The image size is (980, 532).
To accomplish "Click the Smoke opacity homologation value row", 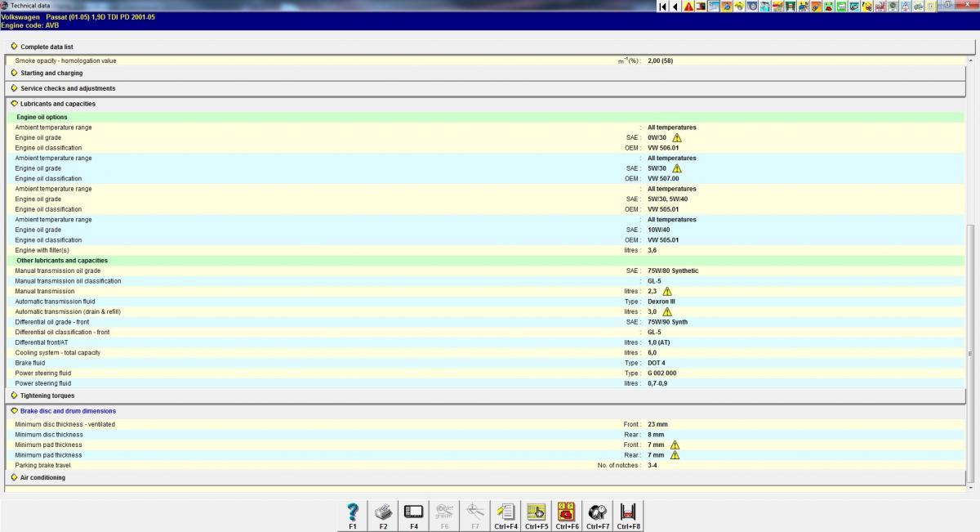I will click(486, 61).
